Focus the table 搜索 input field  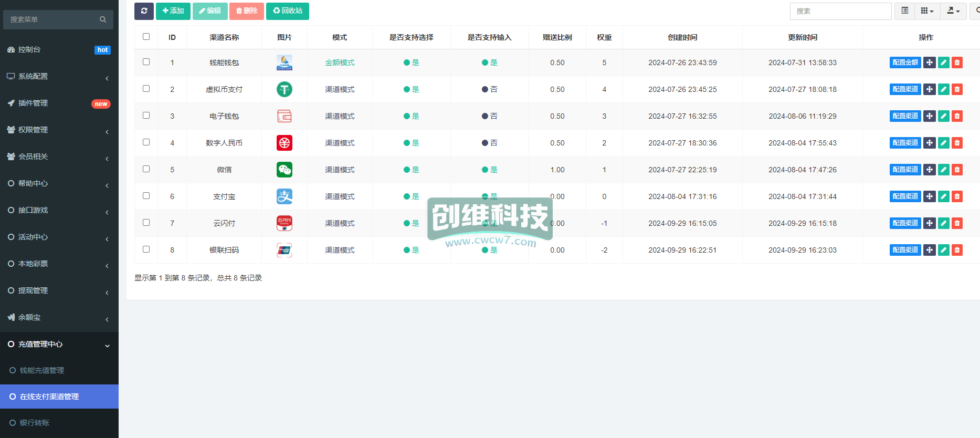click(840, 11)
